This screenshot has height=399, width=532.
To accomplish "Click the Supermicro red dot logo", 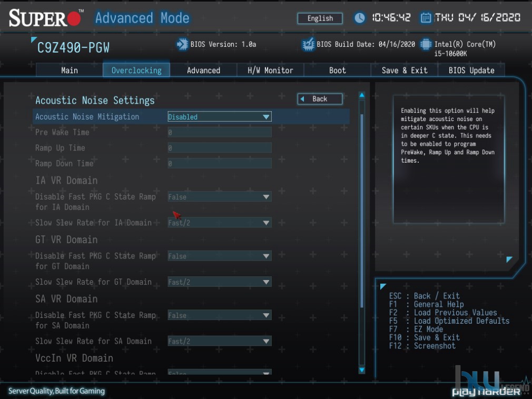I will (x=74, y=18).
